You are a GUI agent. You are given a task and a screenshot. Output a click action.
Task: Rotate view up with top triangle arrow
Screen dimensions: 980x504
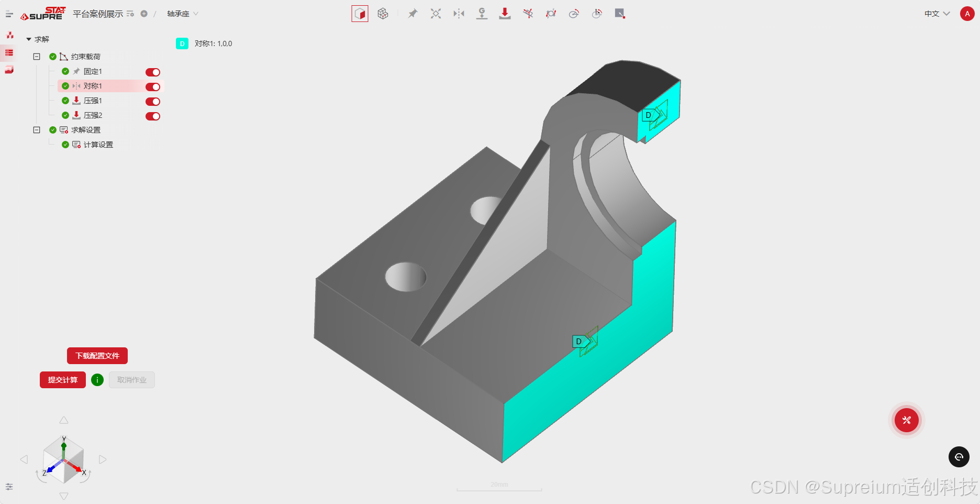click(64, 420)
